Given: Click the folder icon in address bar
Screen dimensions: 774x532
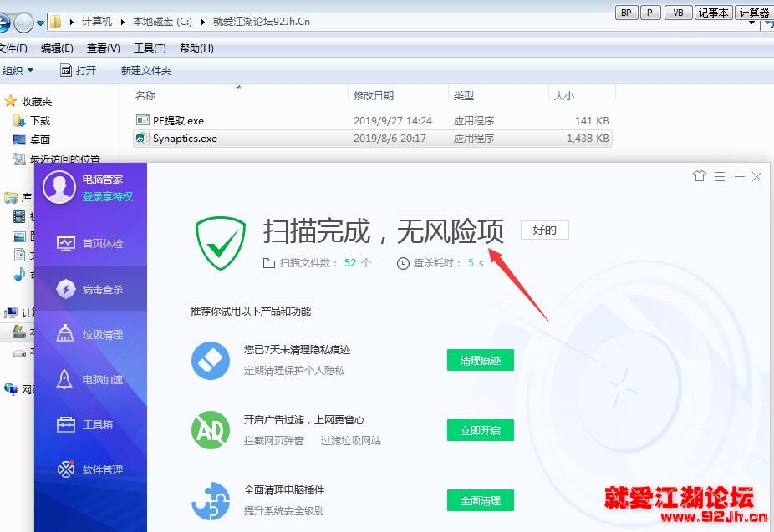Looking at the screenshot, I should (56, 22).
